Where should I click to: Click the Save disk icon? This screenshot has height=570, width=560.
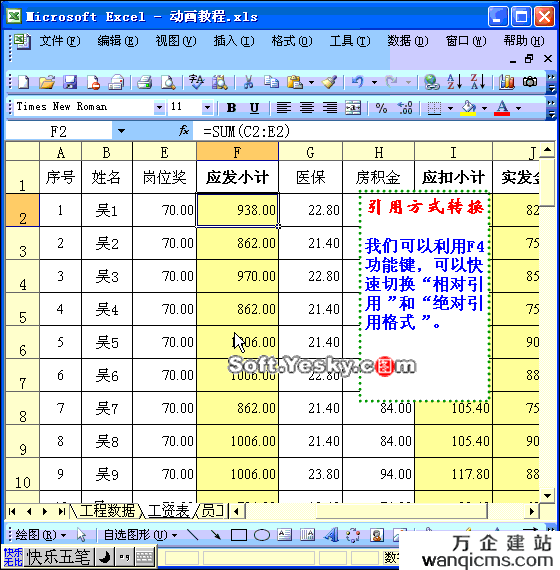(70, 82)
